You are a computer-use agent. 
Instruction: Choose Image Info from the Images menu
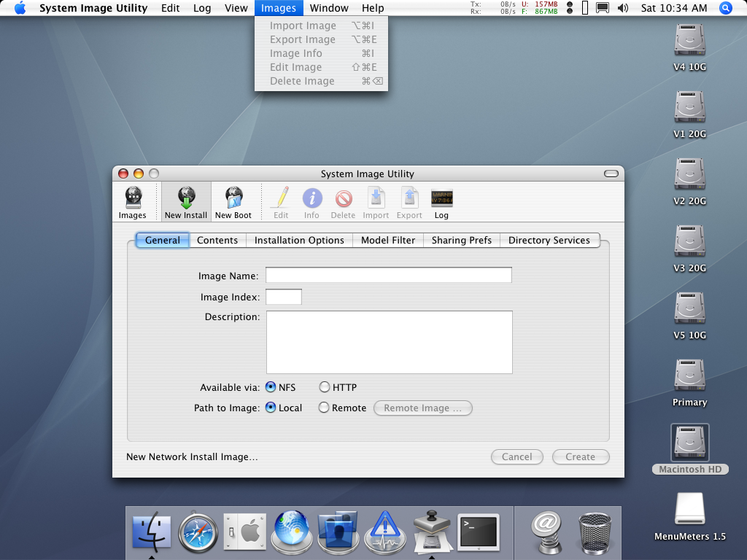point(322,53)
